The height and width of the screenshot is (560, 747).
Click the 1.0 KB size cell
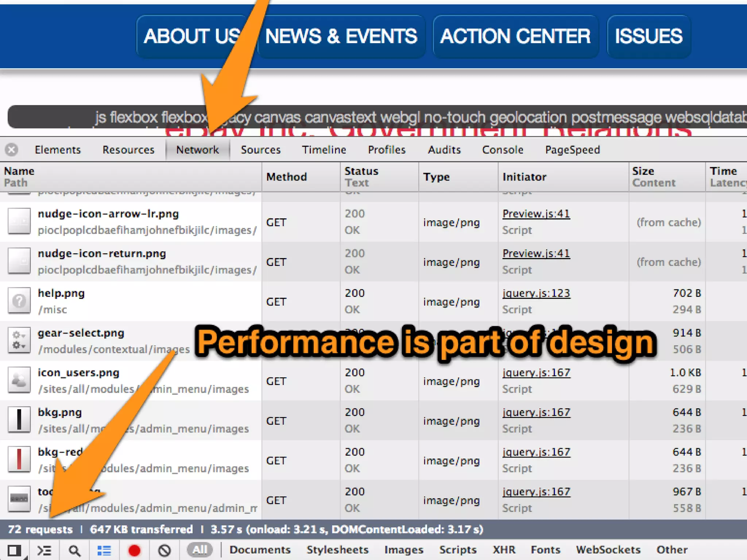pyautogui.click(x=685, y=373)
